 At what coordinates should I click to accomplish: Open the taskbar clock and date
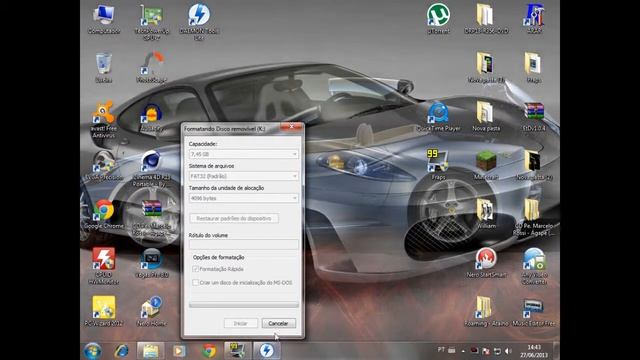pos(534,351)
